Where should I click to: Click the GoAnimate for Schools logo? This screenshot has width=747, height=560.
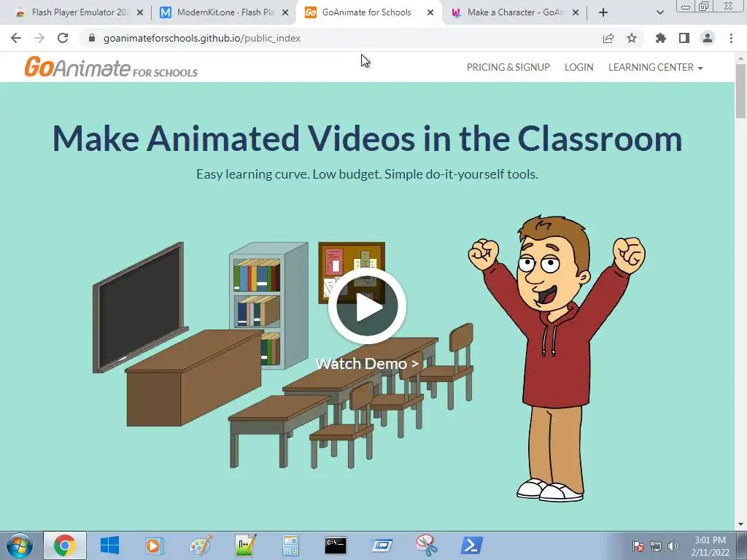[111, 66]
